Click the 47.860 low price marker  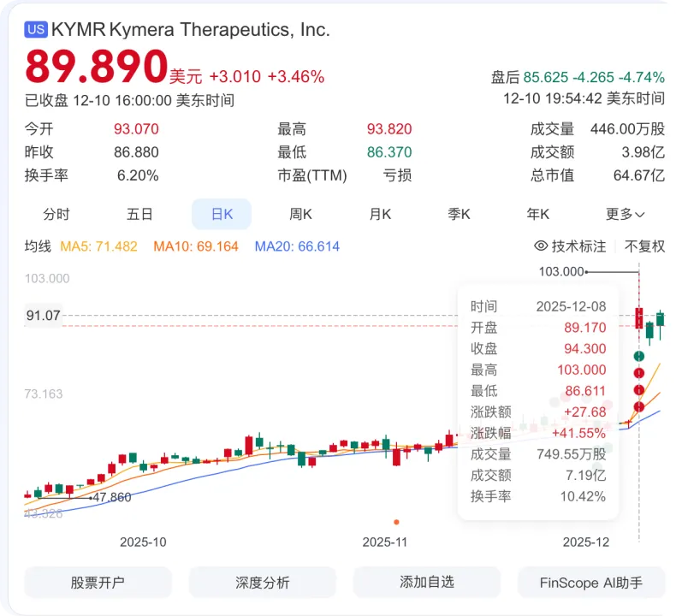pos(111,497)
